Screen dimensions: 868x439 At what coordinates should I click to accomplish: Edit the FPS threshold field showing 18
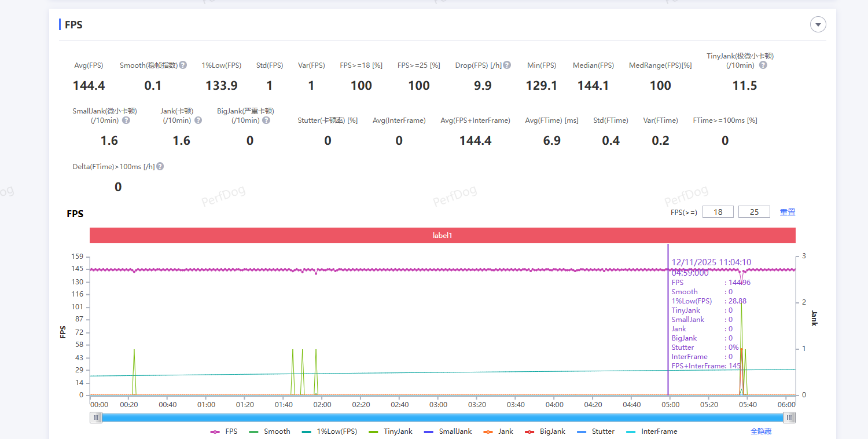click(718, 212)
